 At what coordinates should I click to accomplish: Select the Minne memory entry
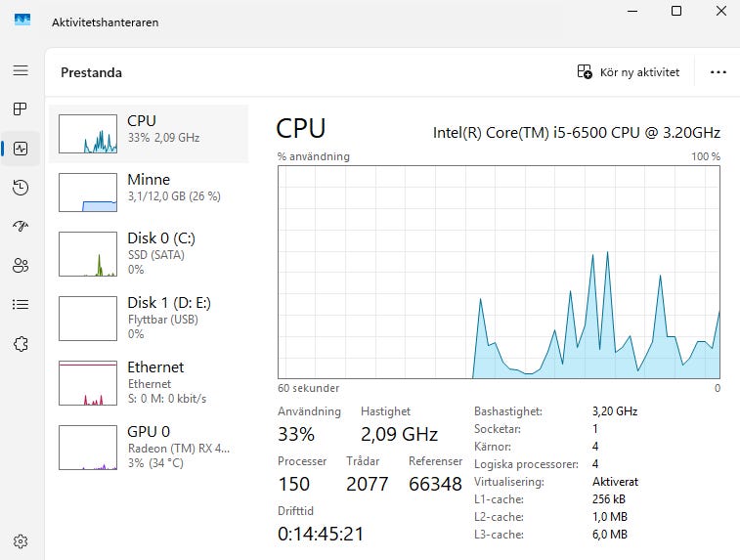click(x=149, y=192)
